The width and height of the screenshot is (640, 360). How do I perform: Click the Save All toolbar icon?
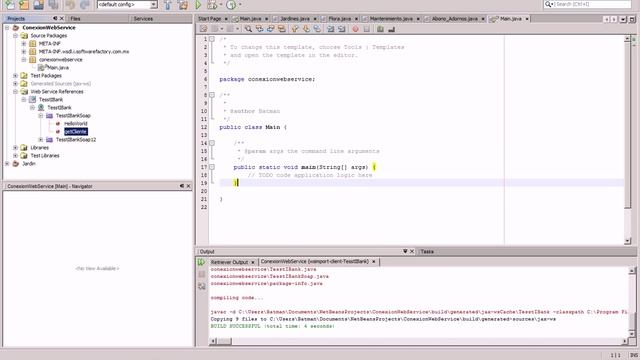pos(53,4)
